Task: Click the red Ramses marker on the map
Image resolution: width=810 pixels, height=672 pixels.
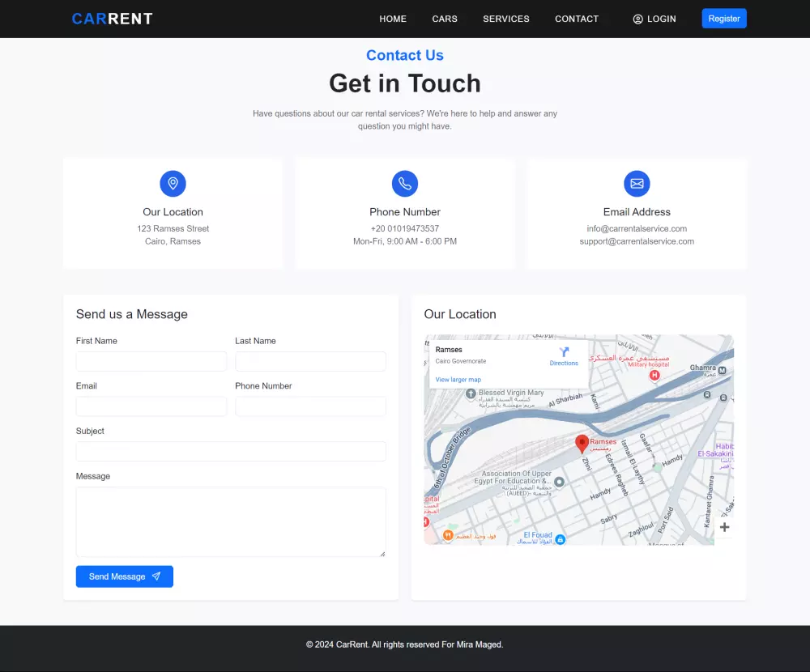Action: click(582, 443)
